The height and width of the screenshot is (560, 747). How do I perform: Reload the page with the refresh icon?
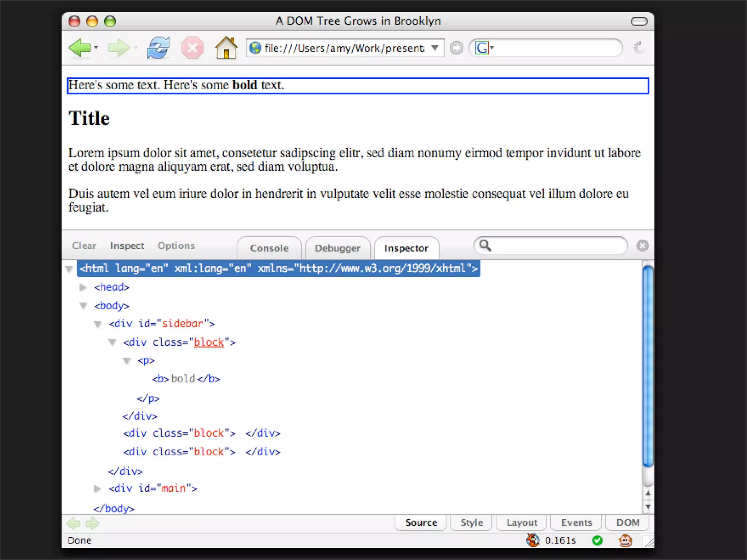coord(158,48)
